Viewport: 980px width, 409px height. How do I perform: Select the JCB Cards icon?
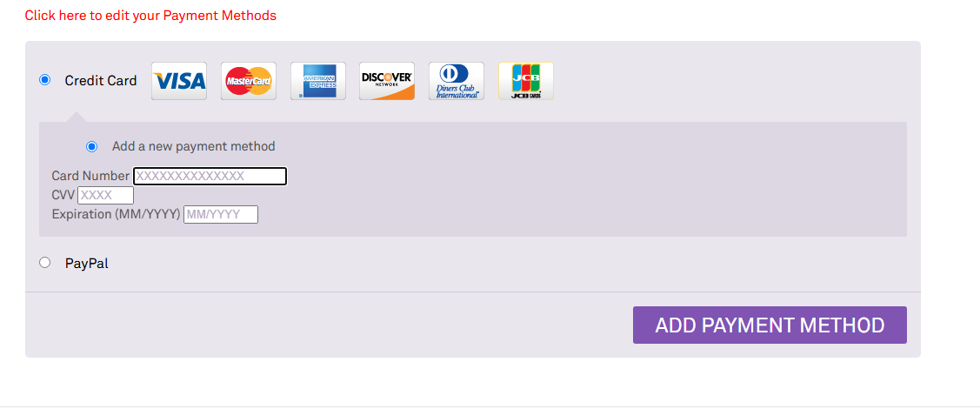point(525,81)
